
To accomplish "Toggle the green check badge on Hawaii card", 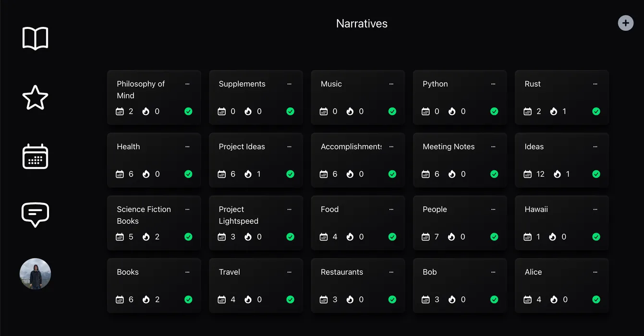I will click(x=596, y=236).
